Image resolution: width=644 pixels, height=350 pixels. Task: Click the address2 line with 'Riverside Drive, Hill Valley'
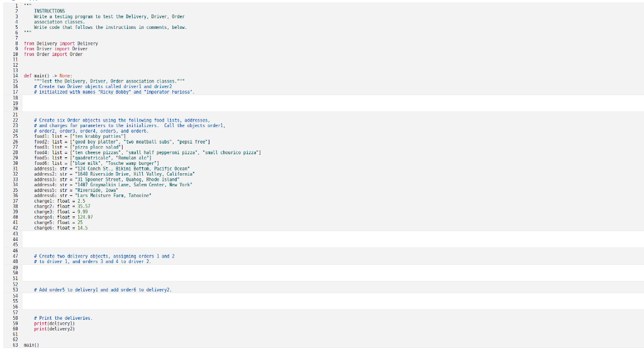(114, 174)
